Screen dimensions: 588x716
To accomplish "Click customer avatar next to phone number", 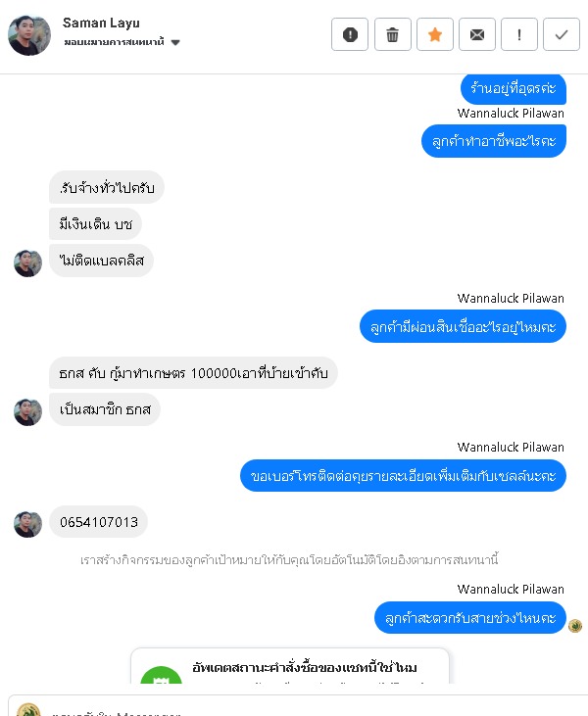I will click(27, 524).
